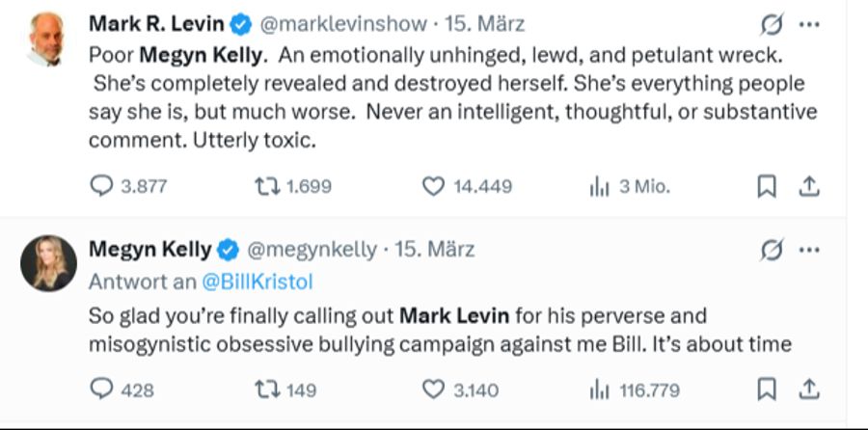
Task: Open Grok icon on Levin's tweet
Action: 771,23
